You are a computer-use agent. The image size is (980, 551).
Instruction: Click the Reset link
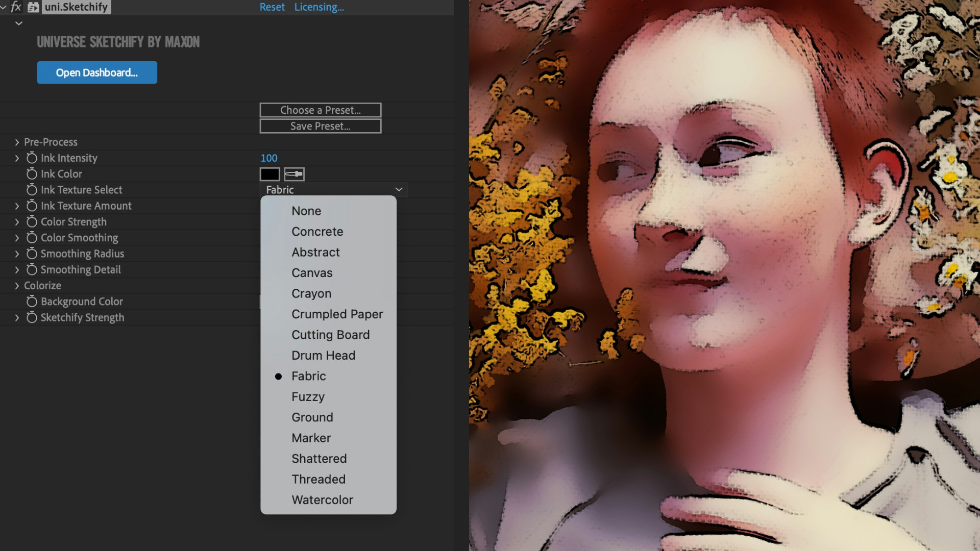[x=272, y=7]
